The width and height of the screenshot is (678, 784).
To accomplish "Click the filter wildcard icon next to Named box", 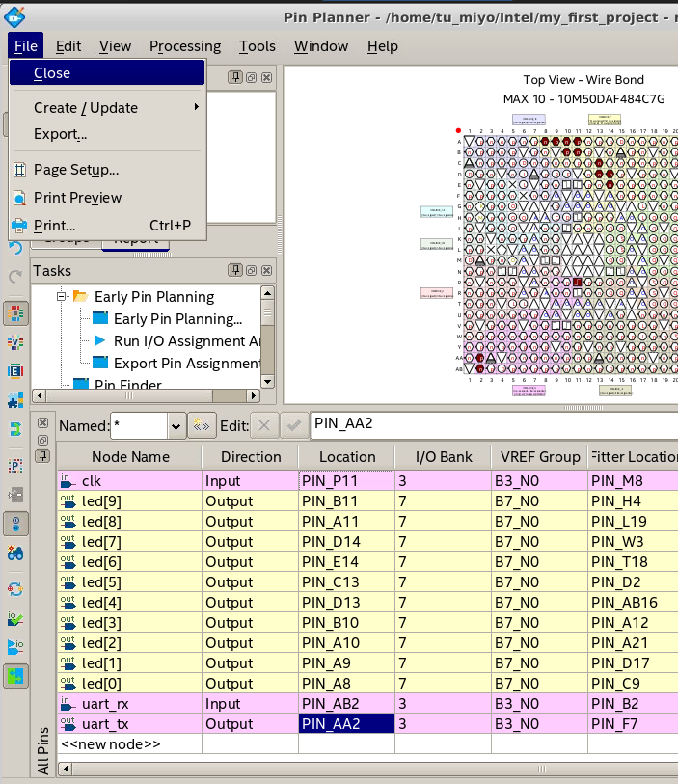I will (x=202, y=426).
